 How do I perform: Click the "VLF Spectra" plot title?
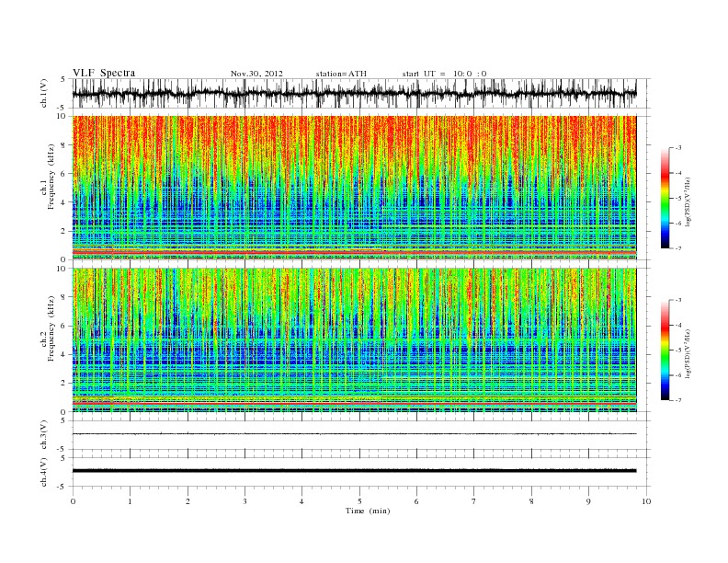click(104, 73)
